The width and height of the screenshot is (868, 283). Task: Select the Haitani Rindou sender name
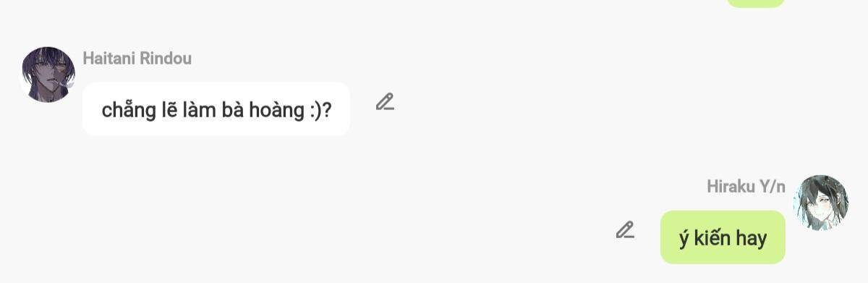137,59
